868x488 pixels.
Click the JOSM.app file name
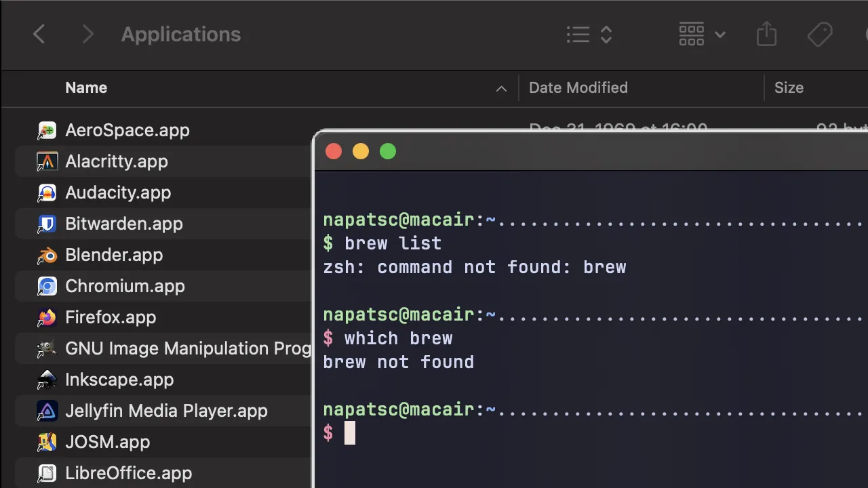pyautogui.click(x=107, y=442)
